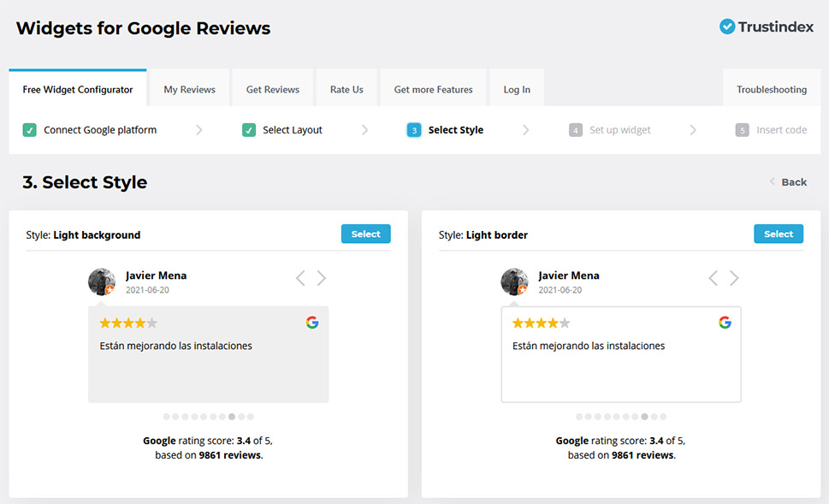Show next review in Light border preview
Screen dimensions: 829x504
point(734,278)
